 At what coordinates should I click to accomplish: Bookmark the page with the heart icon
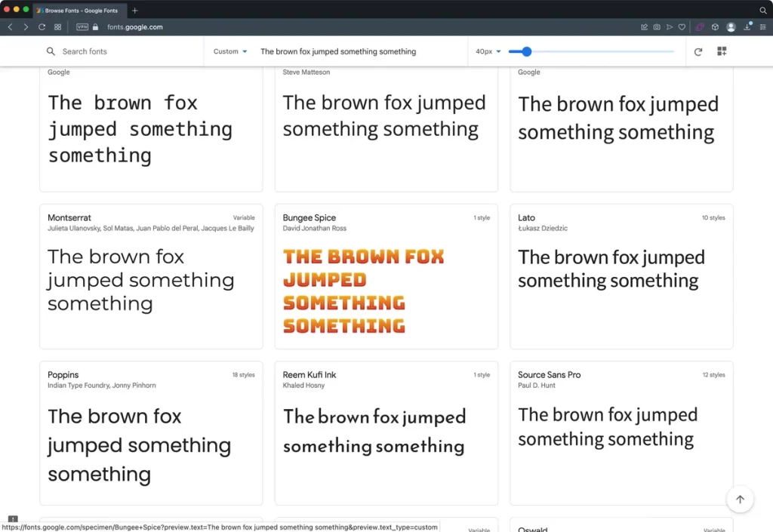click(x=682, y=27)
